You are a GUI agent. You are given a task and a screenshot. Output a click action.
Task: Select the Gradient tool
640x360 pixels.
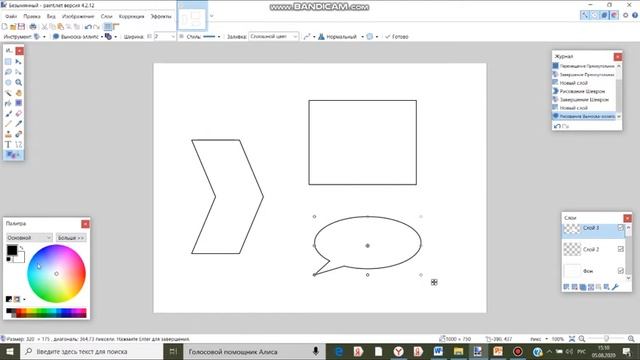(x=18, y=103)
